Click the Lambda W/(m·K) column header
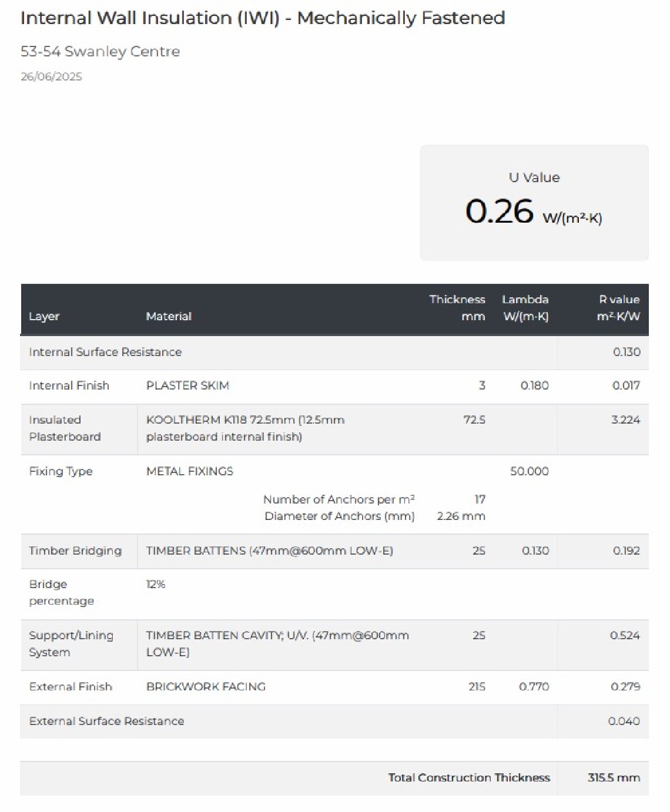670x812 pixels. point(525,308)
